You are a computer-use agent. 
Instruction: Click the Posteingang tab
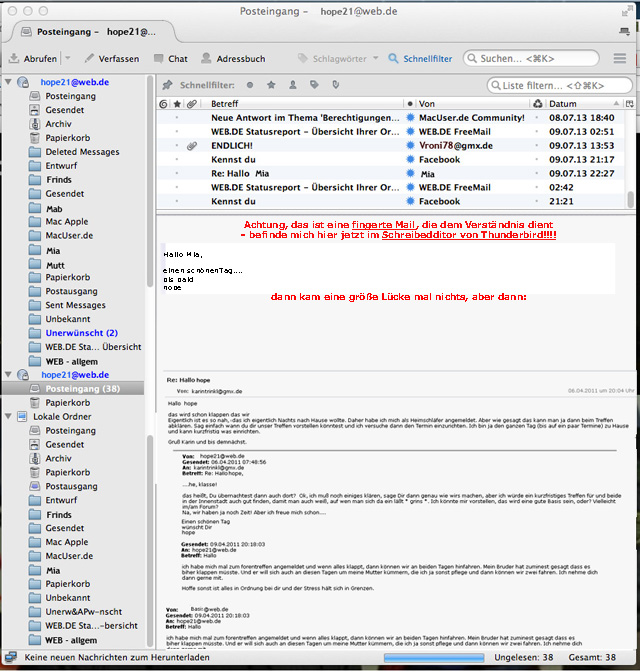tap(95, 32)
